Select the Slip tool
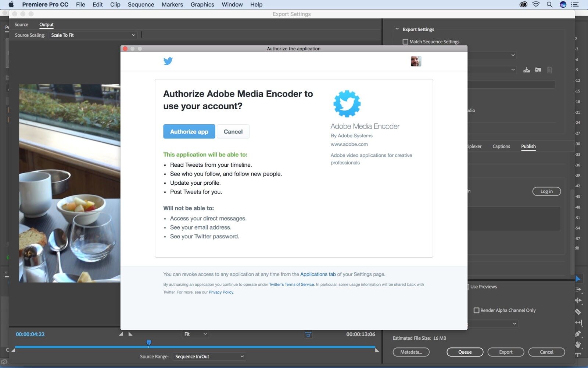The image size is (588, 368). click(578, 323)
